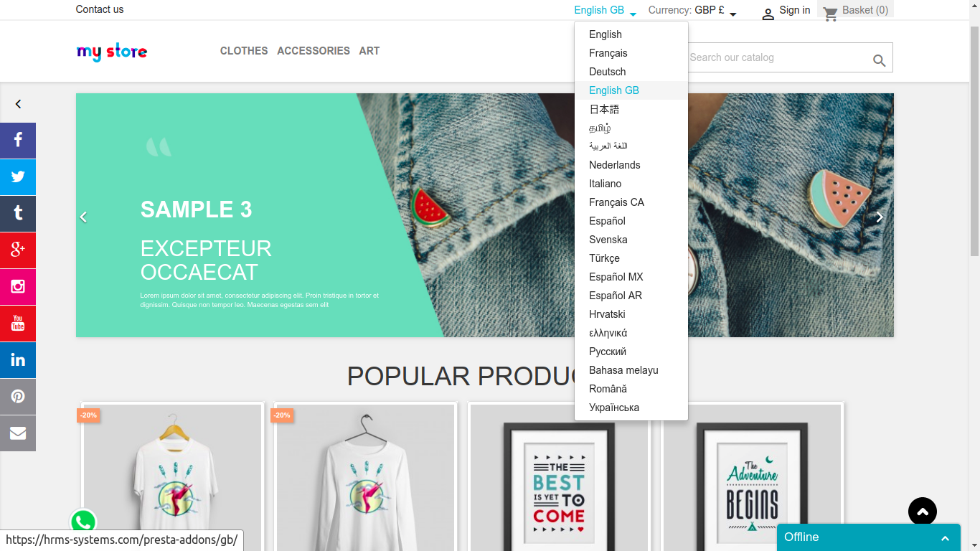The height and width of the screenshot is (551, 980).
Task: Close the English GB language dropdown
Action: click(x=606, y=10)
